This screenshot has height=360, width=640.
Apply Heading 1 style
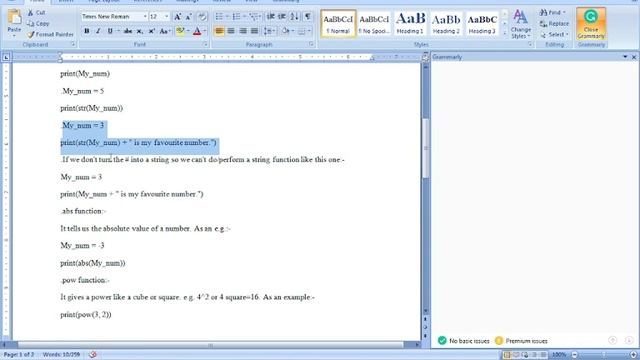(410, 24)
